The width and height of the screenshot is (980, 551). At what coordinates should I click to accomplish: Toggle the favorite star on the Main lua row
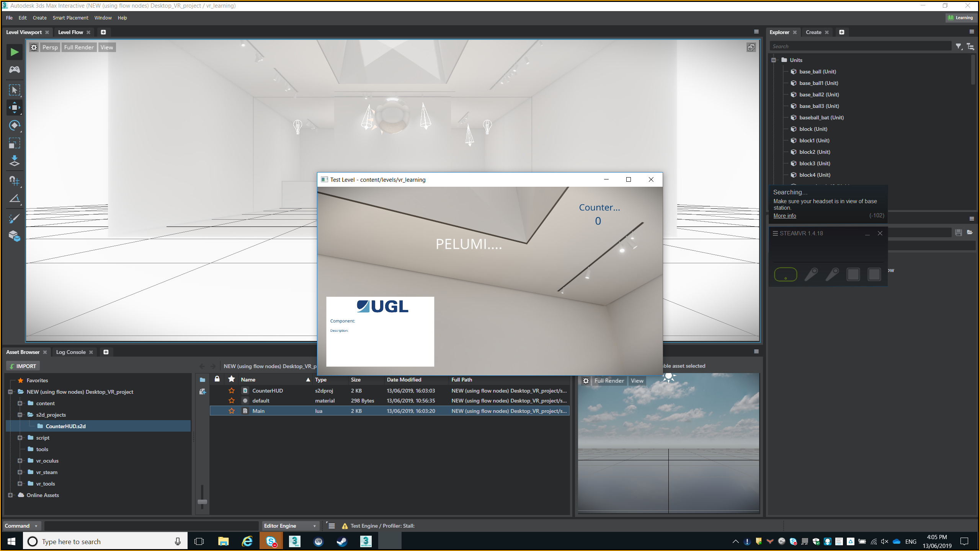click(232, 411)
